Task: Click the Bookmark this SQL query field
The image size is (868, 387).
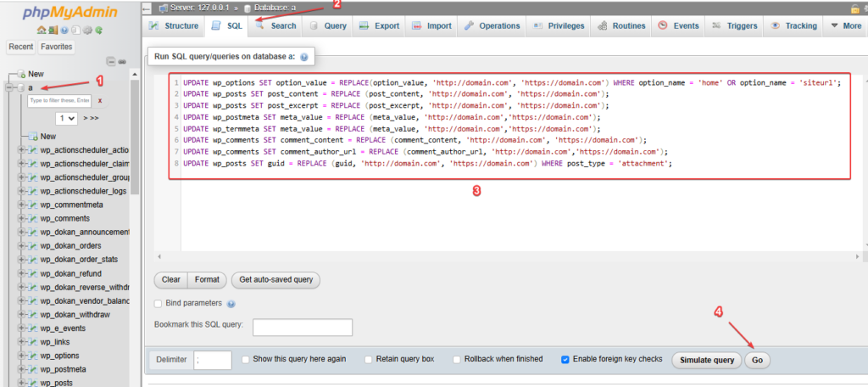Action: [303, 328]
